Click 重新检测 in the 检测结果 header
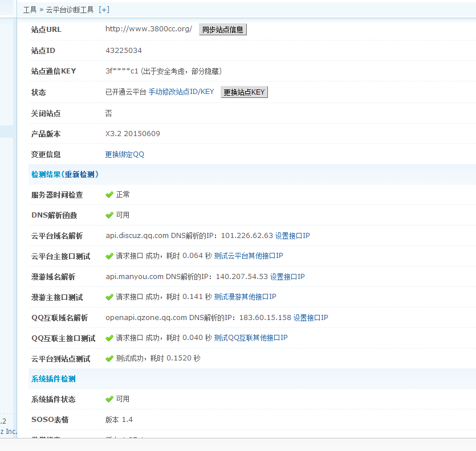This screenshot has width=476, height=451. tap(79, 174)
